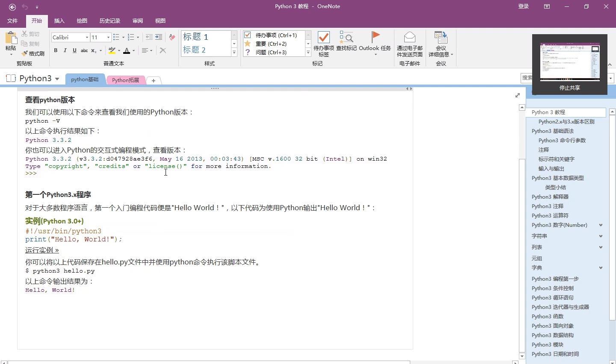Click 登录 (Sign in) in title bar
The image size is (616, 364).
524,6
